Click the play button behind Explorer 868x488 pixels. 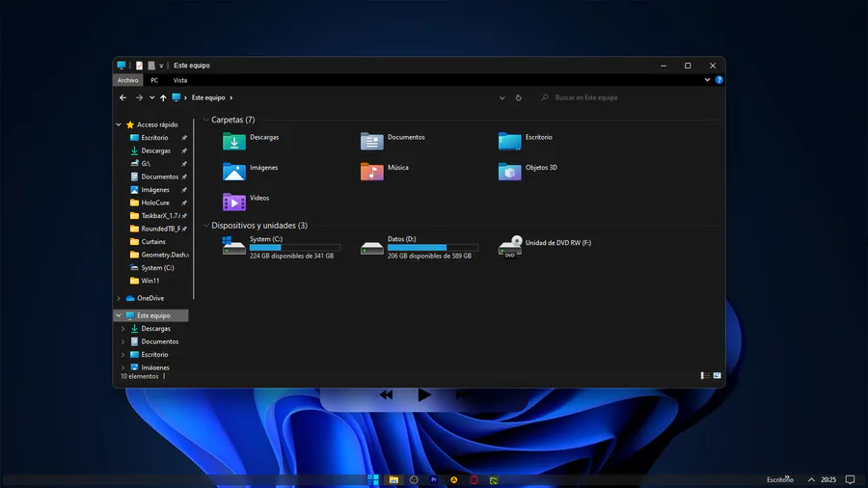[424, 395]
